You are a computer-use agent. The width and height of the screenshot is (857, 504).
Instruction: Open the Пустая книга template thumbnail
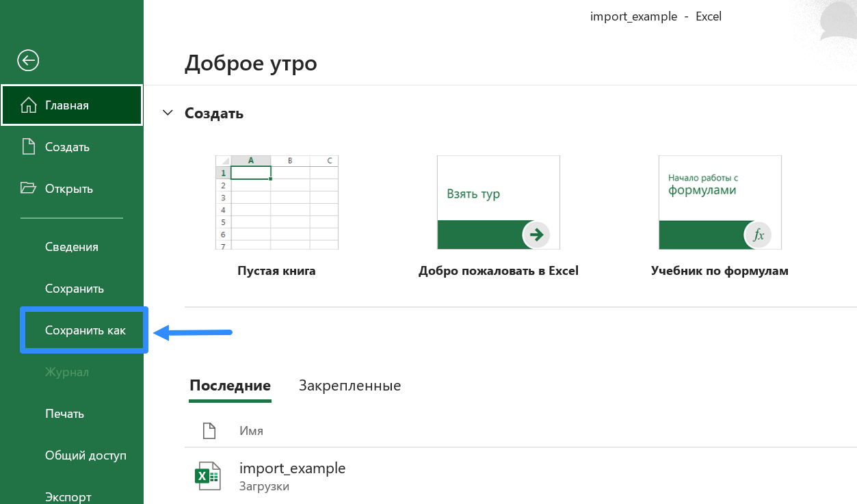click(277, 202)
